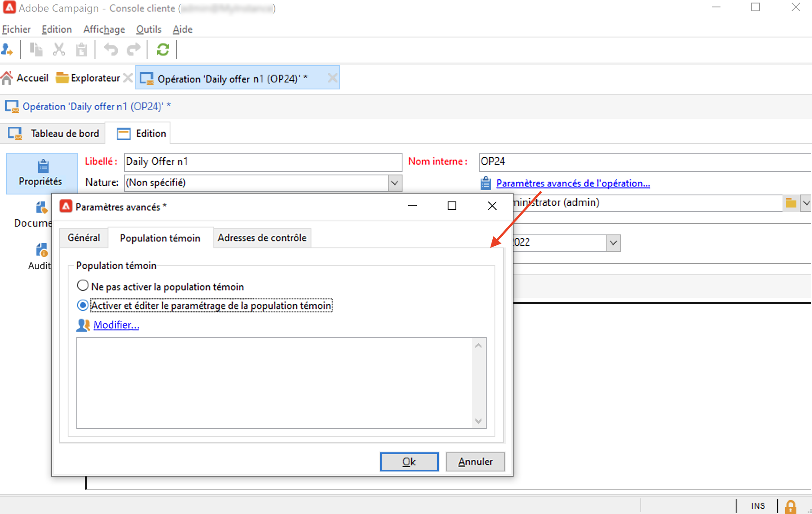This screenshot has width=812, height=514.
Task: Open the Aide menu
Action: (x=183, y=30)
